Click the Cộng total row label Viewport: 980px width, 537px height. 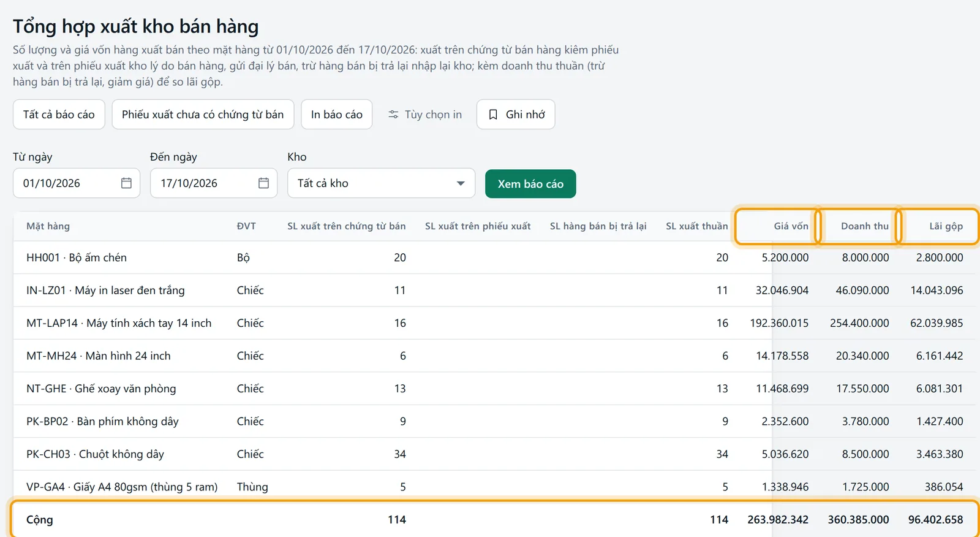pyautogui.click(x=40, y=520)
